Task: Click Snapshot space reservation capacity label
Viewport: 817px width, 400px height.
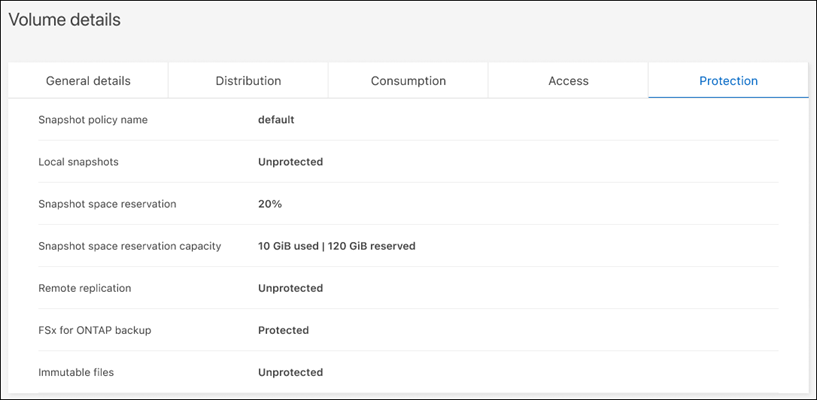Action: pyautogui.click(x=129, y=246)
